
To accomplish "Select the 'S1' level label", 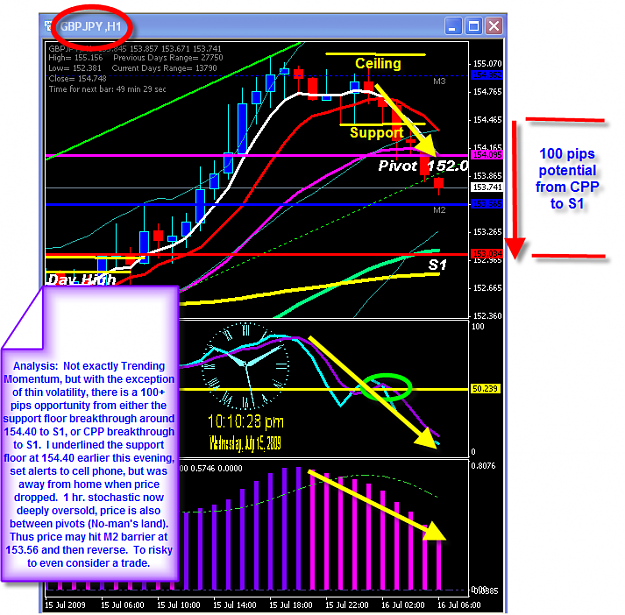I will (437, 265).
